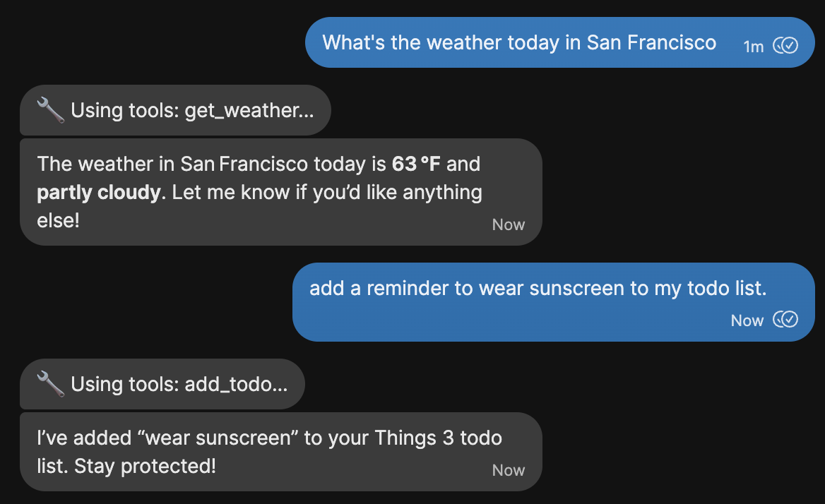Screen dimensions: 825x504
Task: Click the "else!" line in the weather reply
Action: pos(58,220)
